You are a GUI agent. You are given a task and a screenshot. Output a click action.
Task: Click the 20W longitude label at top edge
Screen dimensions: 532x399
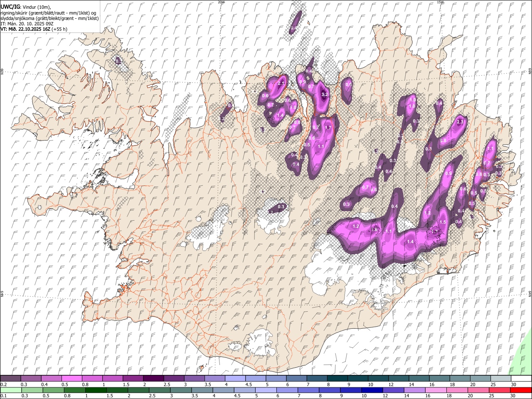pyautogui.click(x=221, y=2)
